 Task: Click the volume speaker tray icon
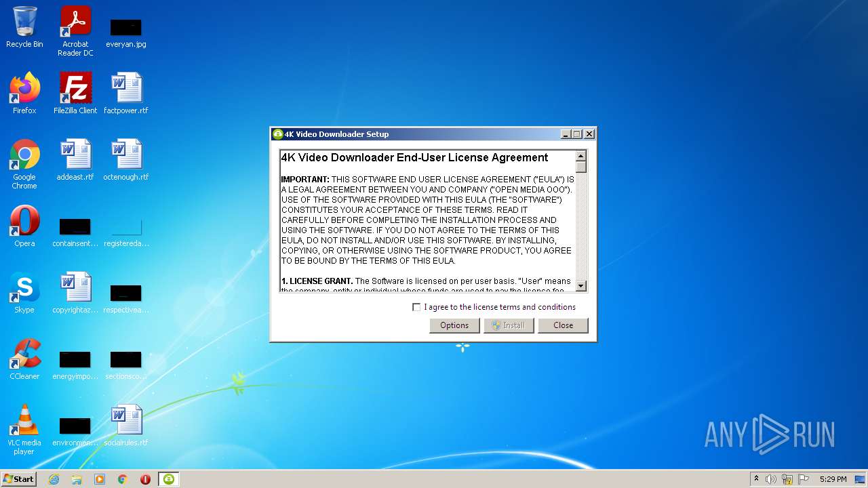tap(771, 479)
